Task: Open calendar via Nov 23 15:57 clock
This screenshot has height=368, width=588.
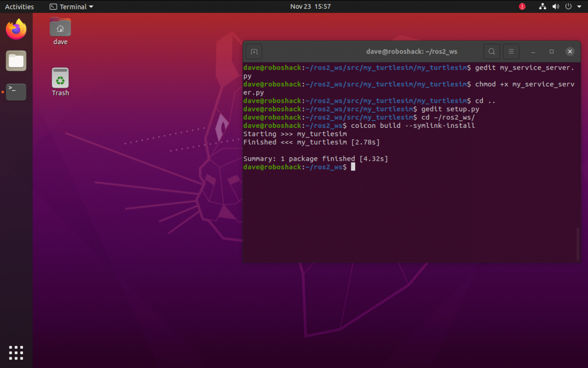Action: pos(310,7)
